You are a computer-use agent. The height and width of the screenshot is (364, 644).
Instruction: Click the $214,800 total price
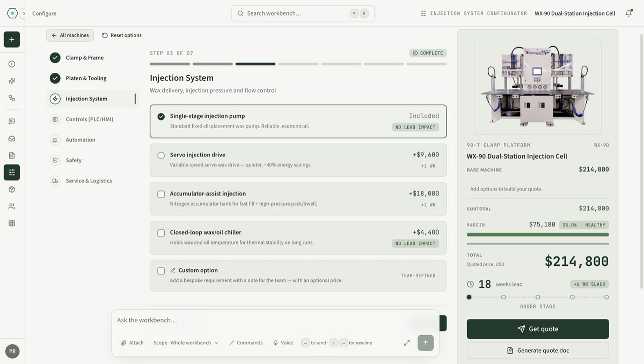click(576, 261)
